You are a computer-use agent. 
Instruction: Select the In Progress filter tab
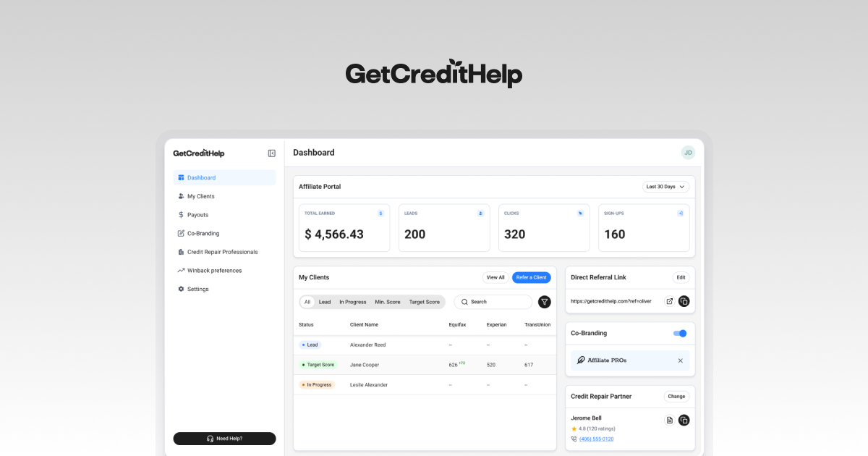click(353, 302)
